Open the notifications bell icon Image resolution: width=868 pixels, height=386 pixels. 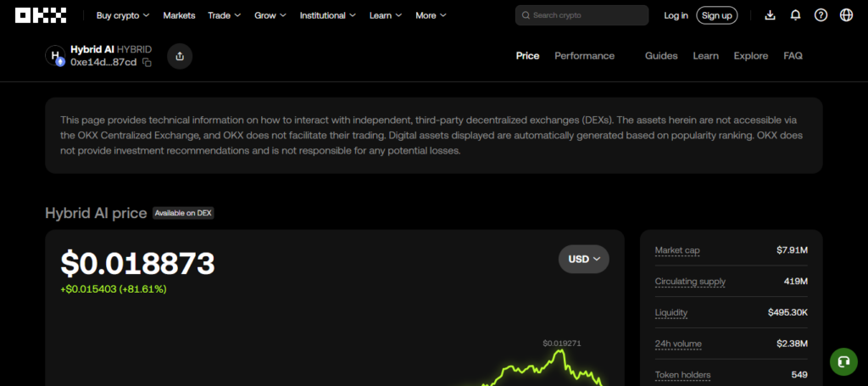click(795, 15)
